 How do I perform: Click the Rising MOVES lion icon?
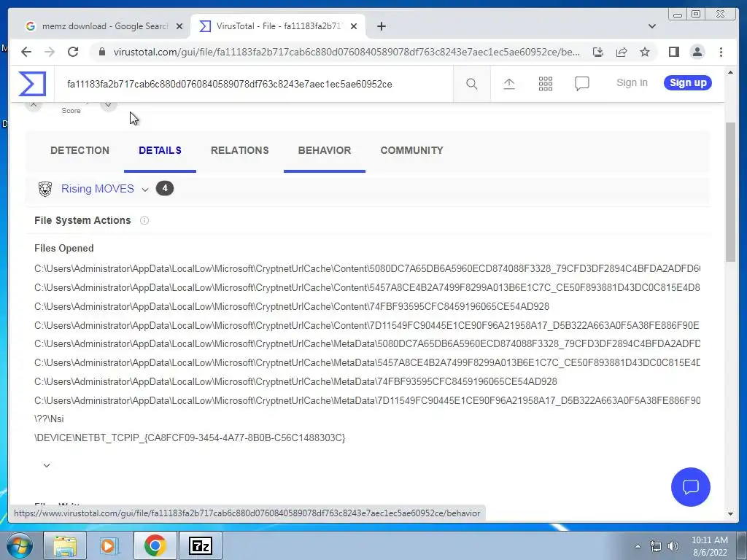(44, 189)
